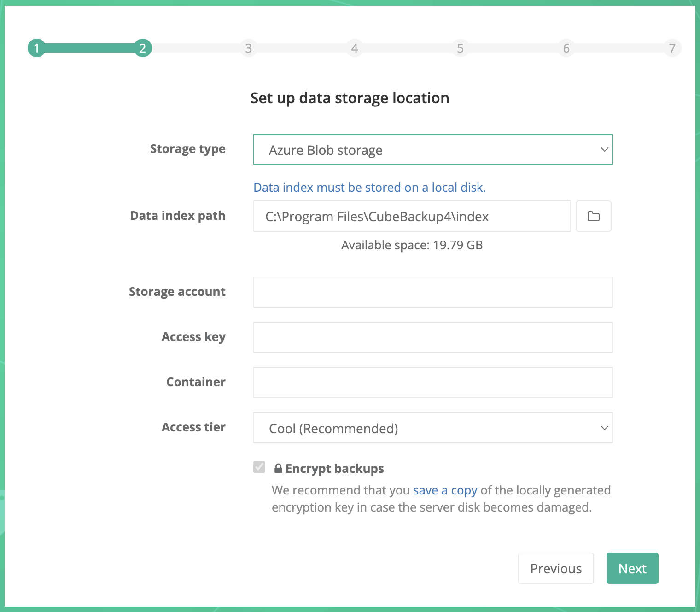700x612 pixels.
Task: Open the folder browser for data index path
Action: [x=593, y=216]
